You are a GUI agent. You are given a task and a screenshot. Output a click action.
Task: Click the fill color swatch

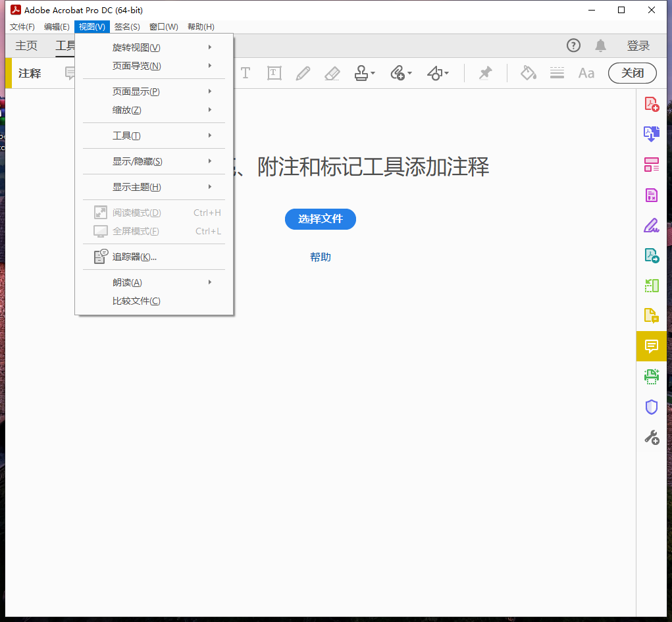[x=529, y=73]
